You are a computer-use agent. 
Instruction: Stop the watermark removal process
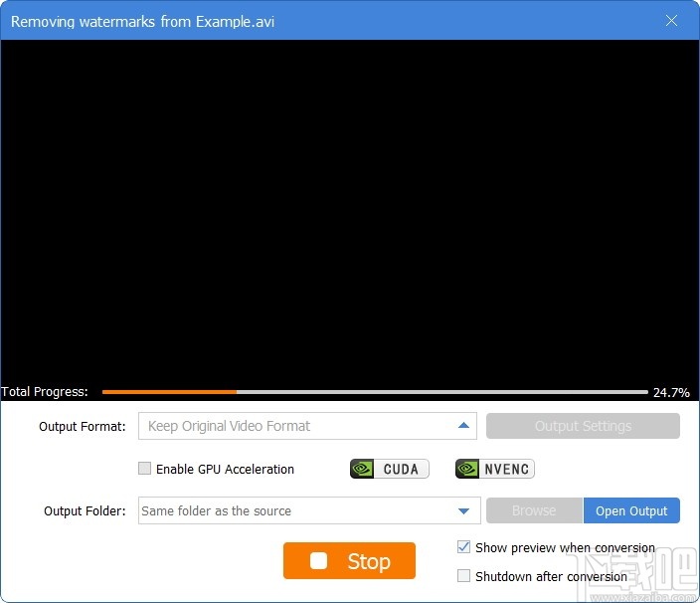coord(349,560)
